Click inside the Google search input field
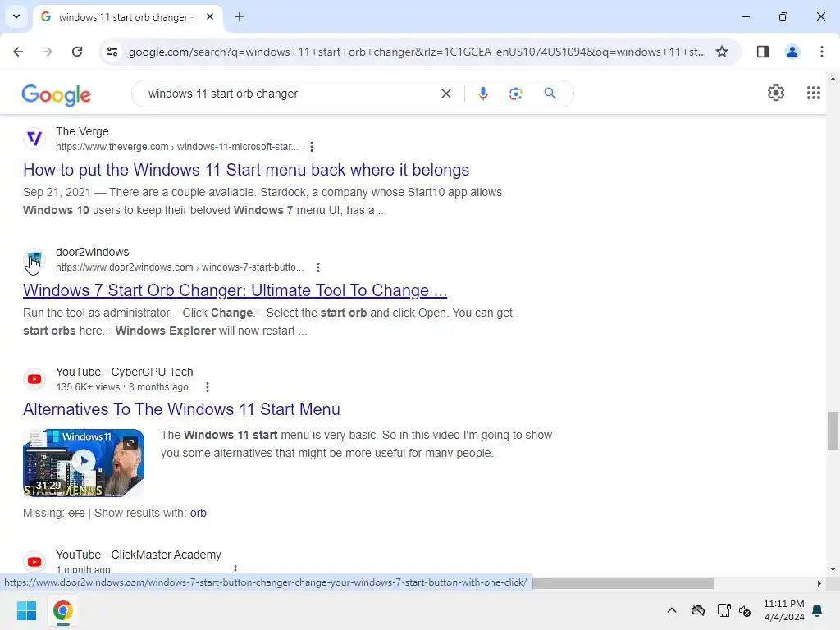This screenshot has width=840, height=630. coord(290,94)
